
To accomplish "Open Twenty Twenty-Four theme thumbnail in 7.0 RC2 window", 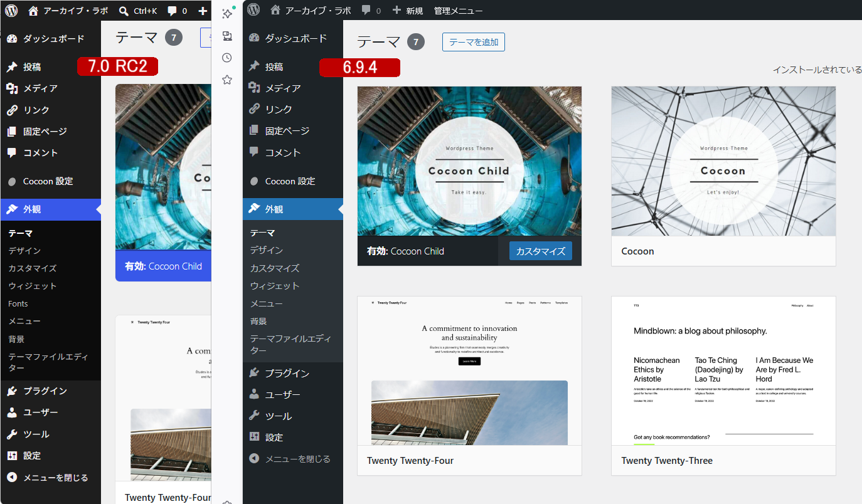I will coord(163,398).
